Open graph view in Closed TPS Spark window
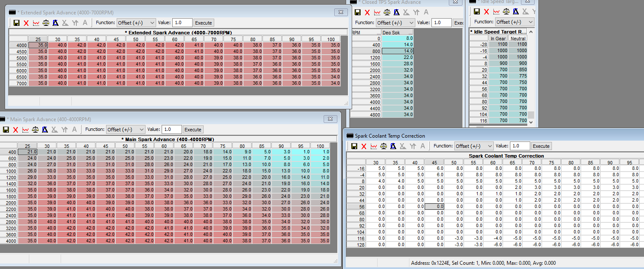This screenshot has width=644, height=269. [377, 13]
